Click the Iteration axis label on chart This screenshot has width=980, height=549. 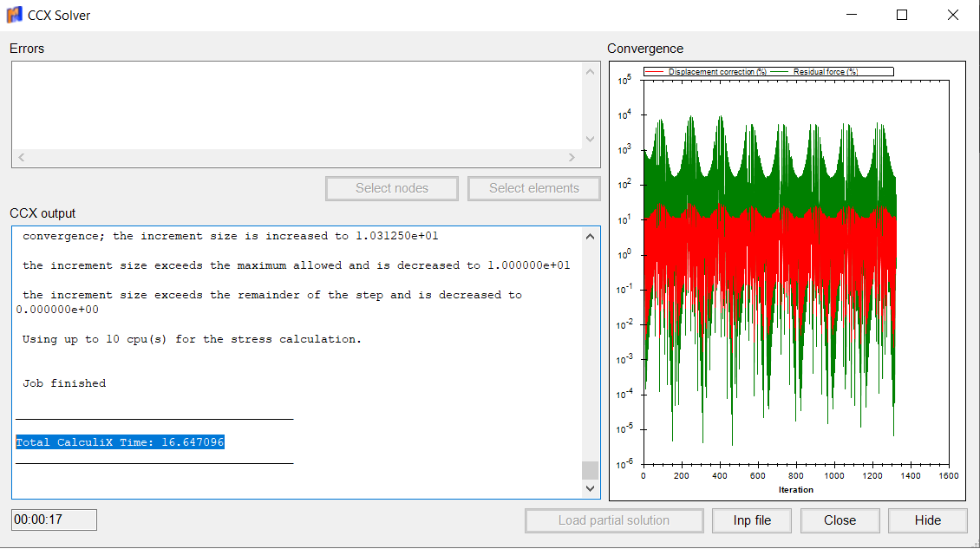[795, 490]
